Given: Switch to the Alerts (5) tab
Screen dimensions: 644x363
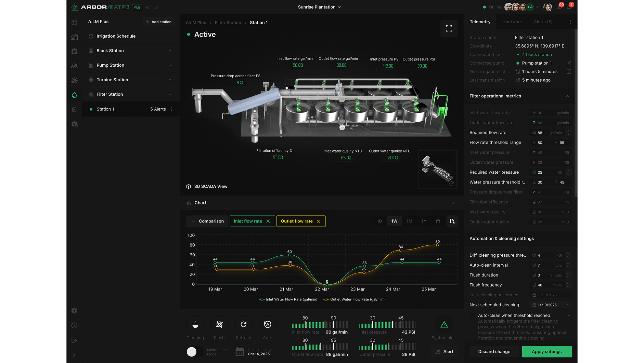Looking at the screenshot, I should click(x=543, y=22).
